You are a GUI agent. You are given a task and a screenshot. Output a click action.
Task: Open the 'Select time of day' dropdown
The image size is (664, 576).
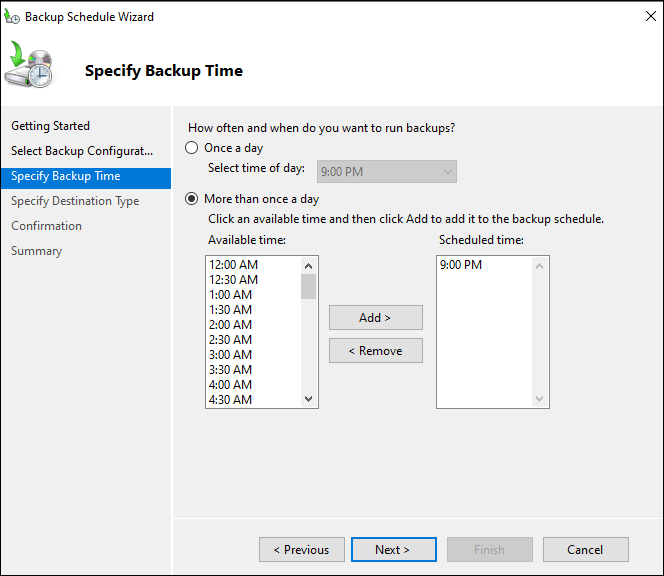pos(386,172)
